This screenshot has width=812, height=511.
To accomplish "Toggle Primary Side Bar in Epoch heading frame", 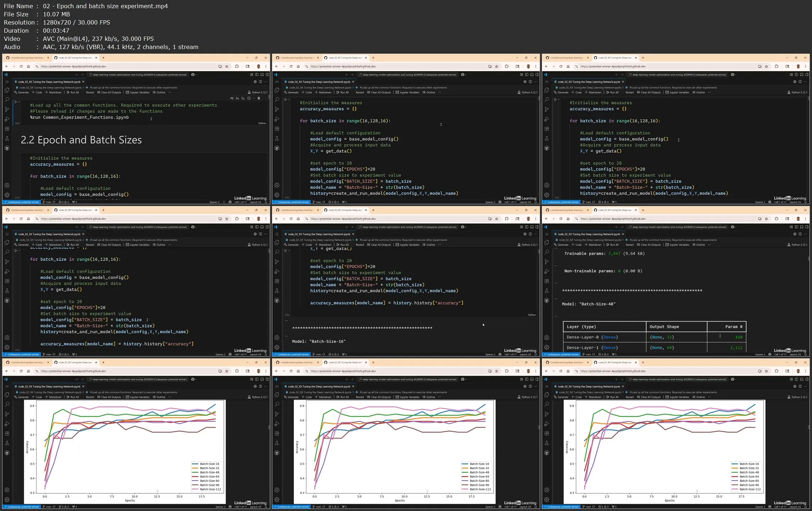I will click(257, 75).
